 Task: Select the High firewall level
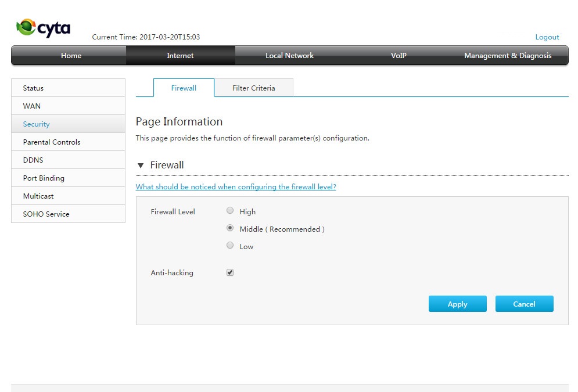click(230, 210)
